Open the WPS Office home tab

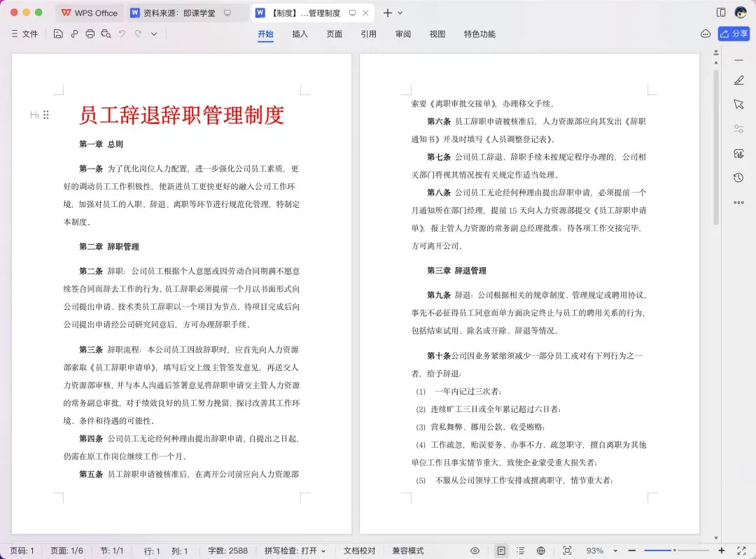pyautogui.click(x=89, y=13)
